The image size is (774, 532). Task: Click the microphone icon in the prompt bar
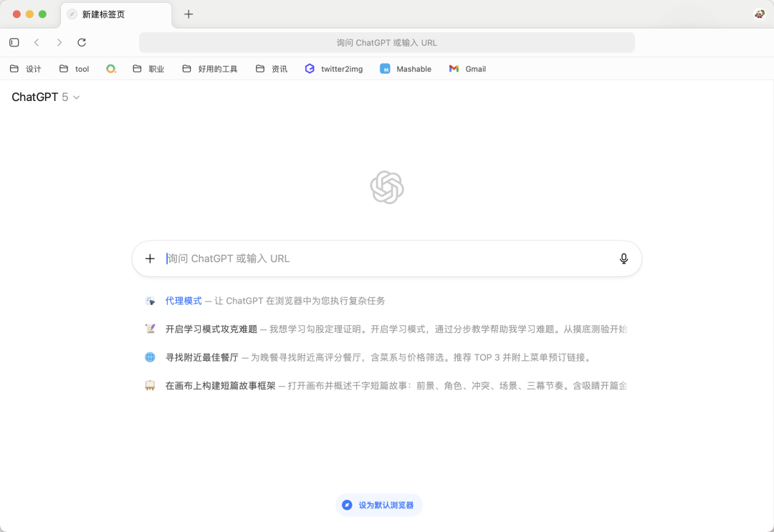coord(623,258)
